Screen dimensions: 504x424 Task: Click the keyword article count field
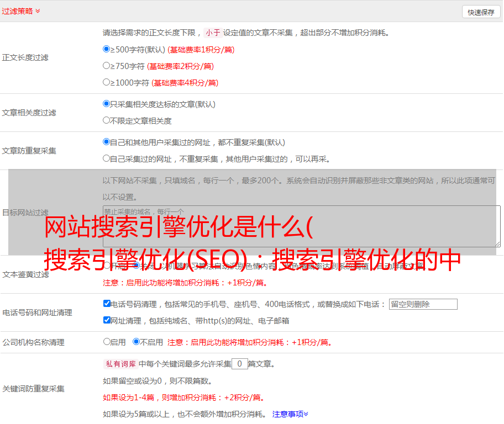tap(239, 364)
